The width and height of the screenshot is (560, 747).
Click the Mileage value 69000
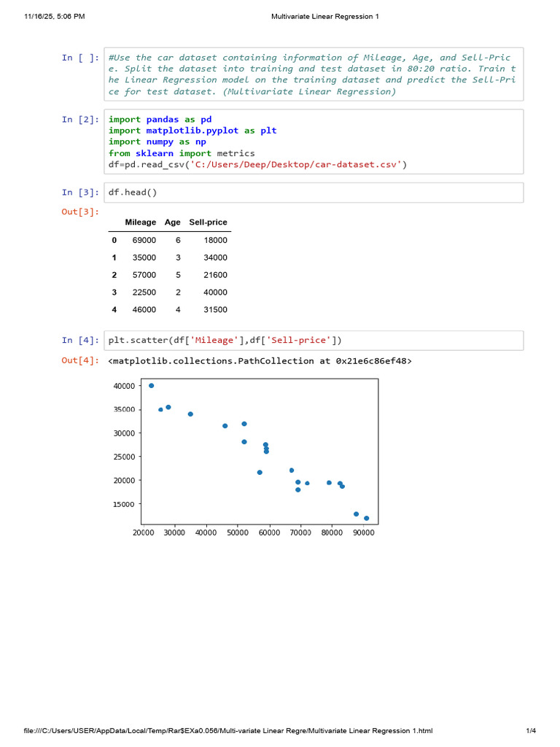pos(144,241)
